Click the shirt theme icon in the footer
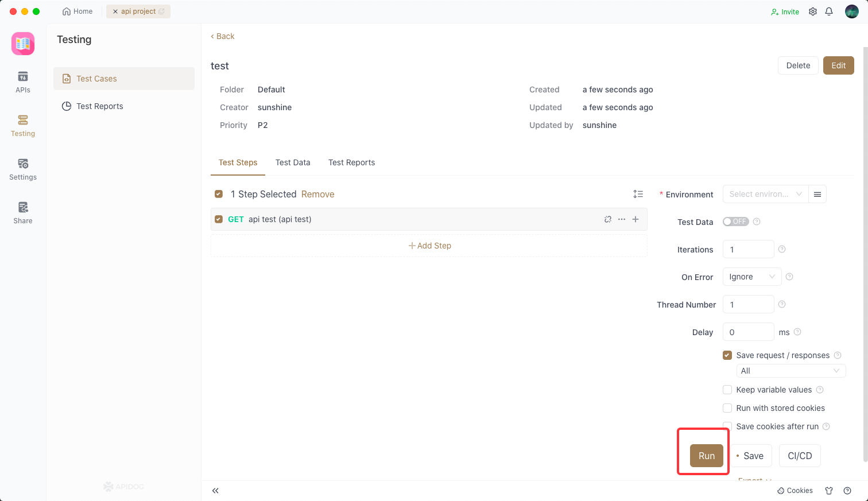 [x=829, y=491]
